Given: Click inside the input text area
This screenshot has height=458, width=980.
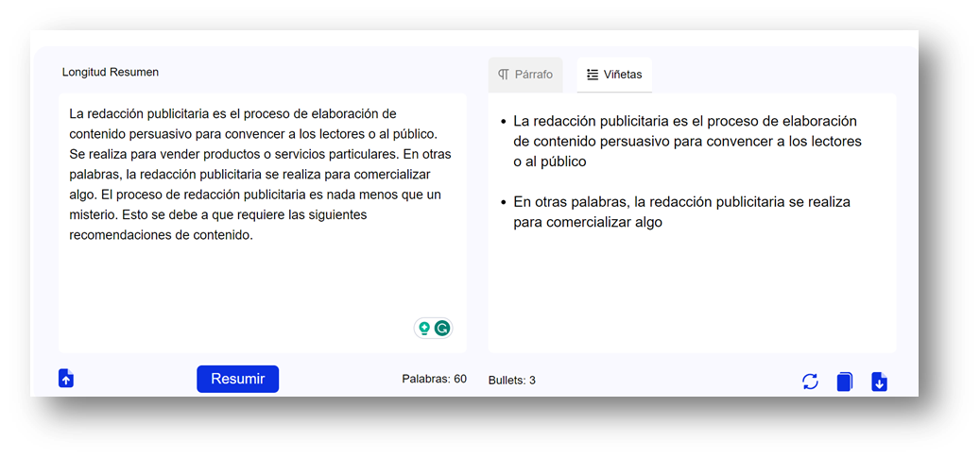Looking at the screenshot, I should [x=263, y=223].
